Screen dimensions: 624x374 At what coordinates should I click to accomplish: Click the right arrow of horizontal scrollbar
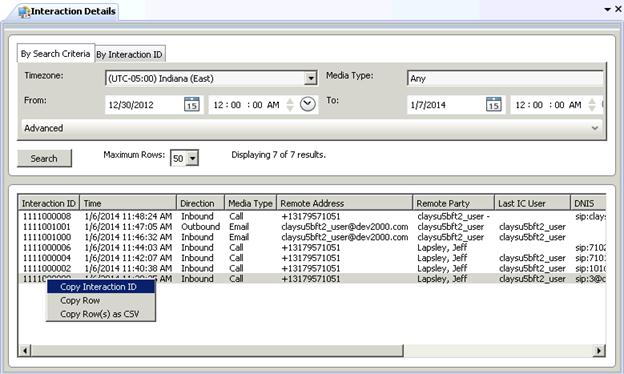[x=599, y=351]
